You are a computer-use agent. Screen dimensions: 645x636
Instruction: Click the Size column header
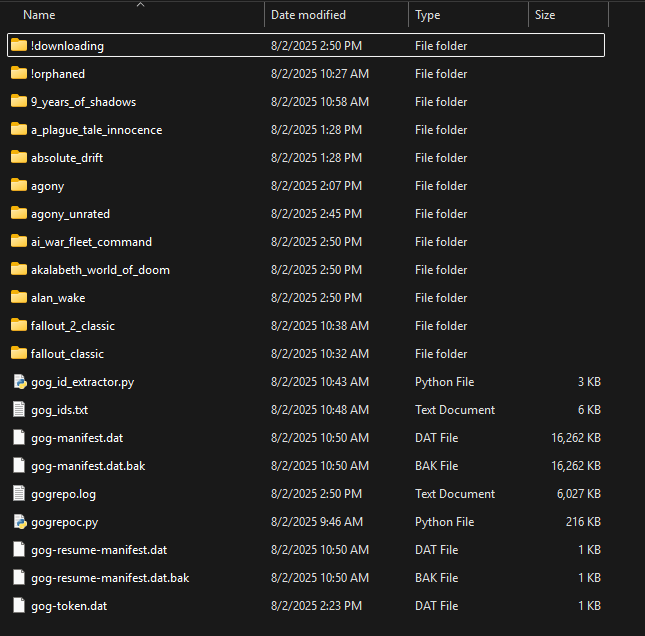(x=545, y=16)
